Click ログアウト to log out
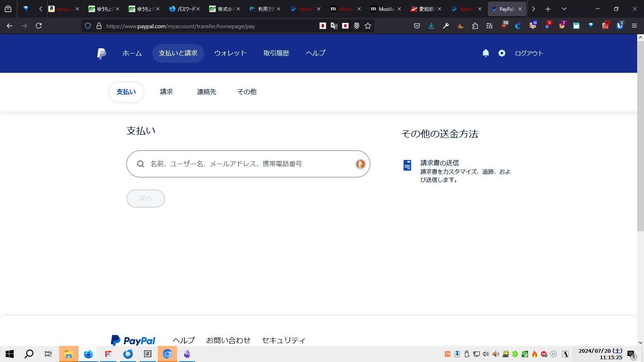Screen dimensions: 644x362 coord(529,53)
